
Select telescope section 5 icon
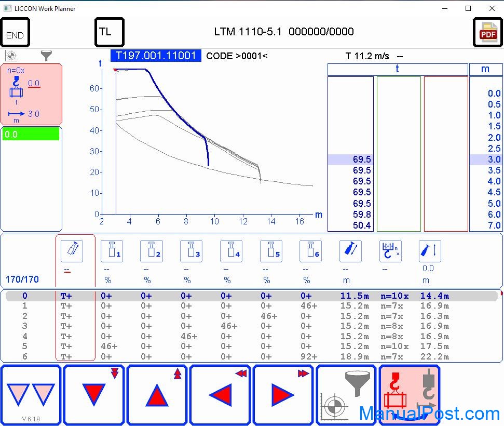[271, 251]
